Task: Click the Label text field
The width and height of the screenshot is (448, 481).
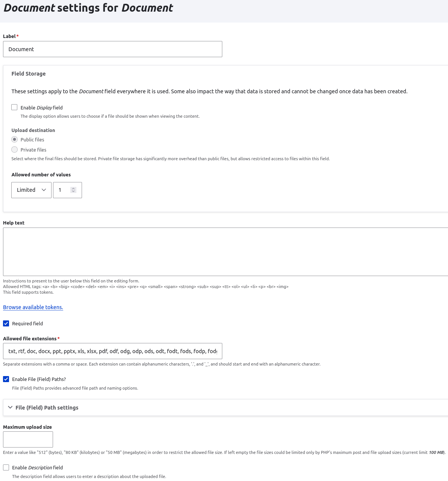Action: tap(112, 49)
